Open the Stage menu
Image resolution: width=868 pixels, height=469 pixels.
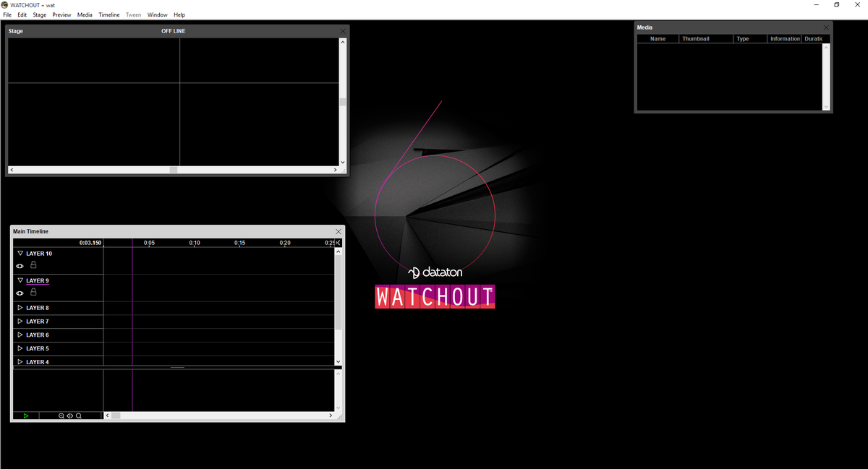click(40, 14)
